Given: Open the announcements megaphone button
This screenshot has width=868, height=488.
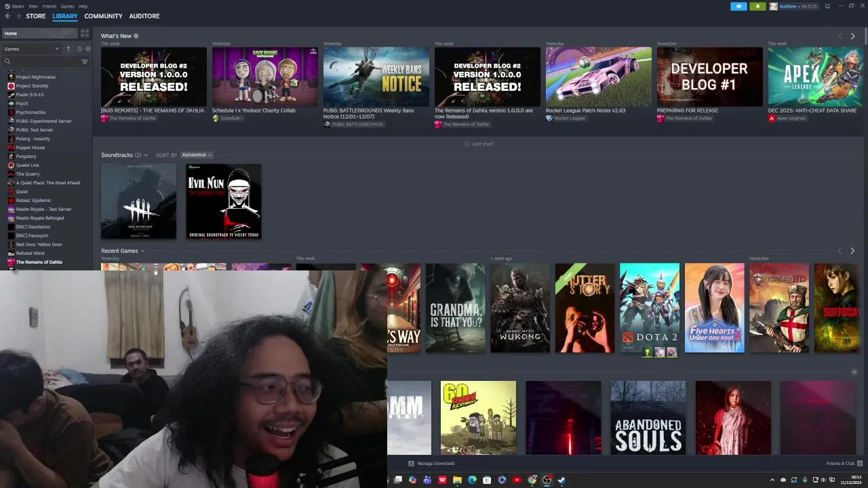Looking at the screenshot, I should point(738,6).
